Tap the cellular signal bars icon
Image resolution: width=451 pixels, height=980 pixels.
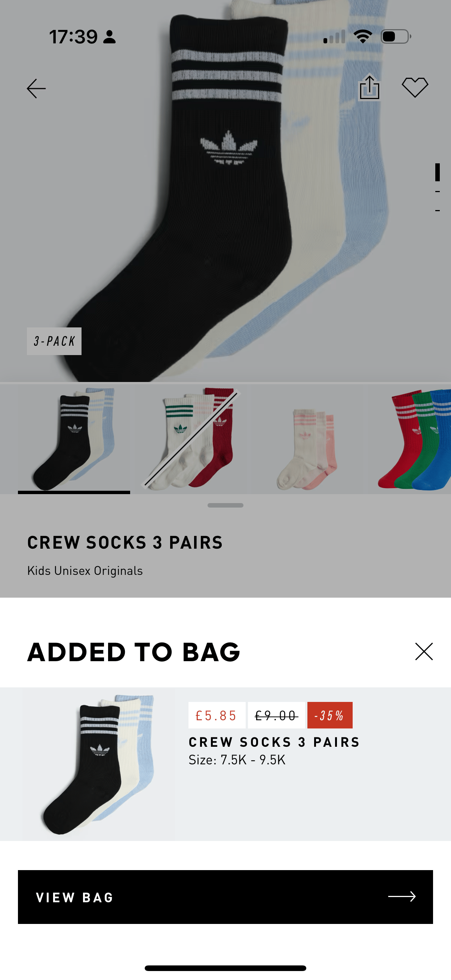(x=335, y=36)
